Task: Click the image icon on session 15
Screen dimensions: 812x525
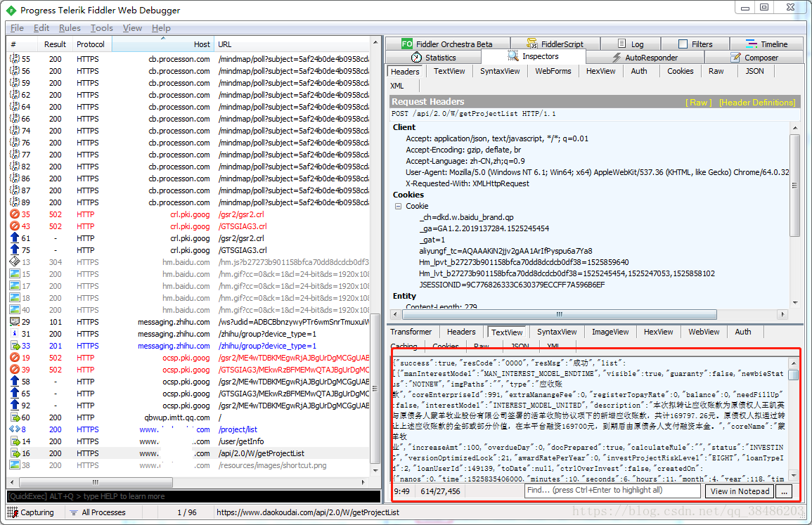Action: click(15, 273)
